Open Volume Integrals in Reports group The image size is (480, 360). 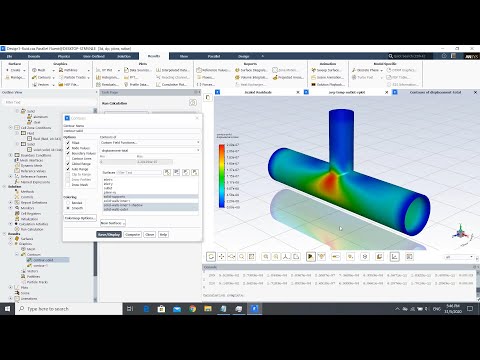(251, 77)
